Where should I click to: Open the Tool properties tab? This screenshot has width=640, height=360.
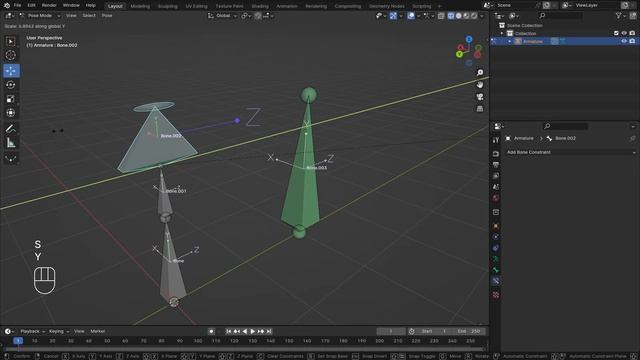(496, 140)
